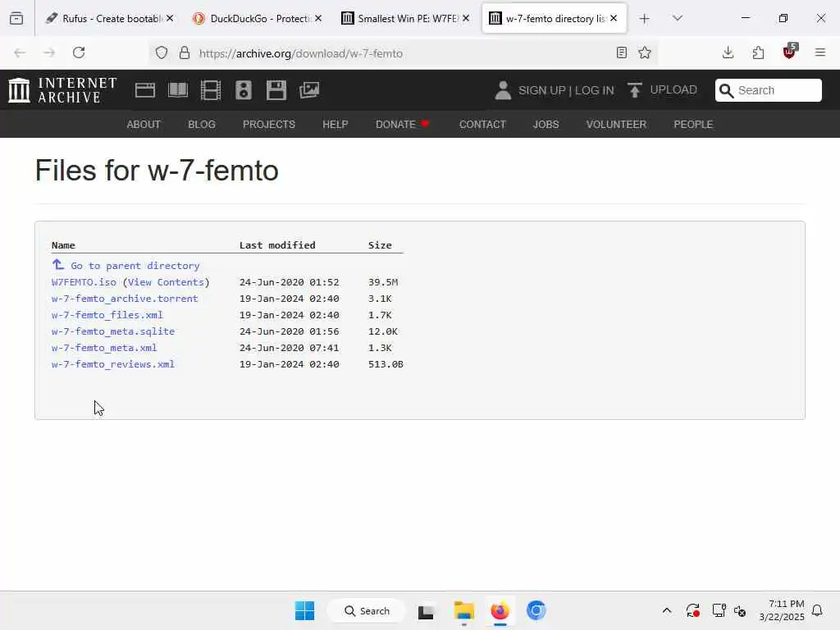
Task: Open the Images icon in archive navbar
Action: tap(309, 90)
